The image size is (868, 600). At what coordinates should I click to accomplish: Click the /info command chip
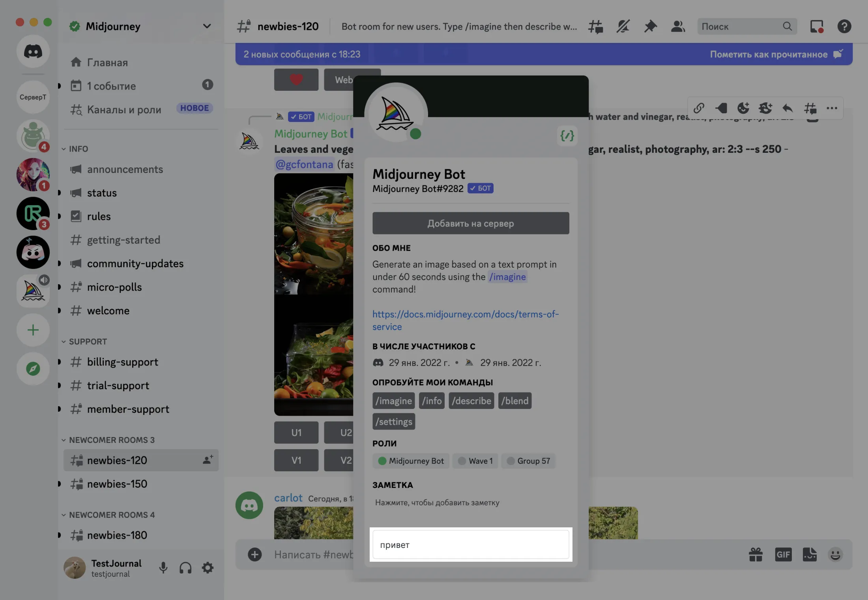(432, 401)
